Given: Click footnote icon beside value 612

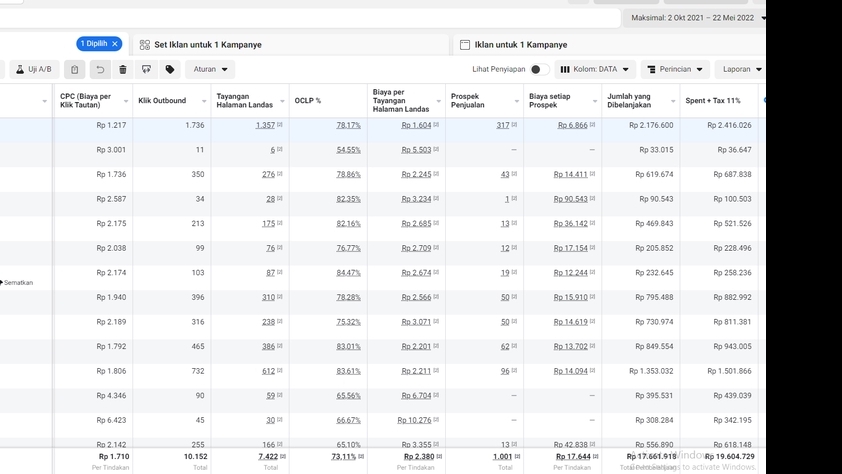Looking at the screenshot, I should [x=280, y=371].
